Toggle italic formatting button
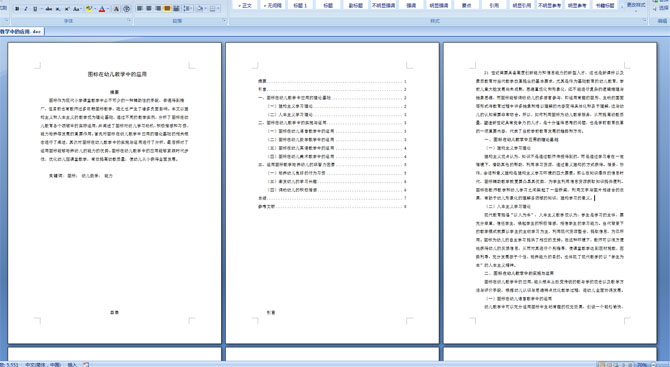This screenshot has width=670, height=367. (26, 9)
